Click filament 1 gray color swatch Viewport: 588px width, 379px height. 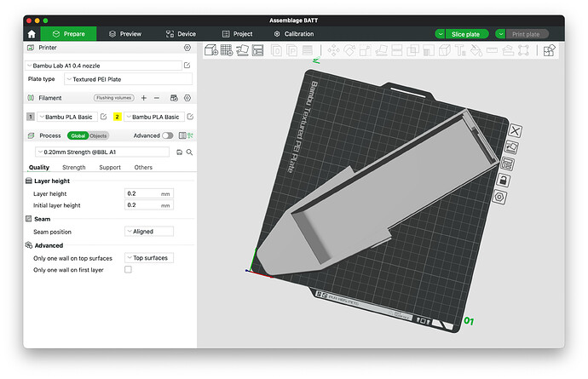pyautogui.click(x=31, y=117)
